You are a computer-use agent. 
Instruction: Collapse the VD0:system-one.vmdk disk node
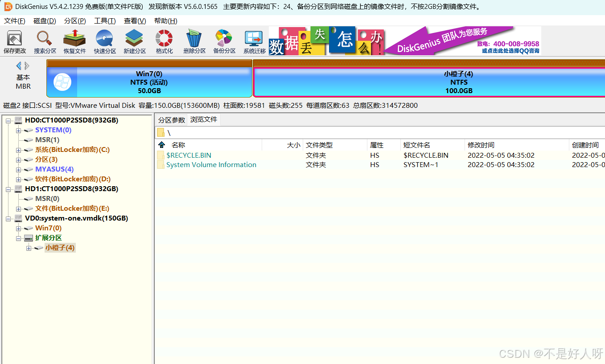(8, 219)
